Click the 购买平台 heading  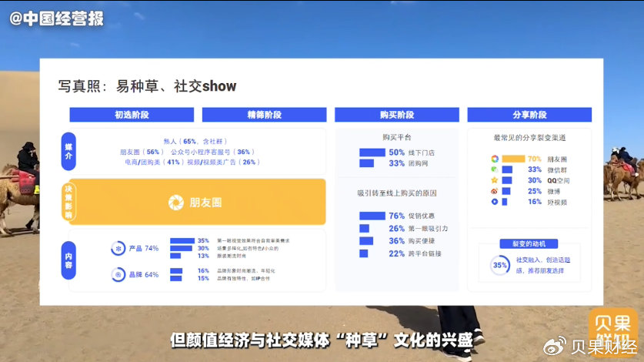tap(397, 137)
